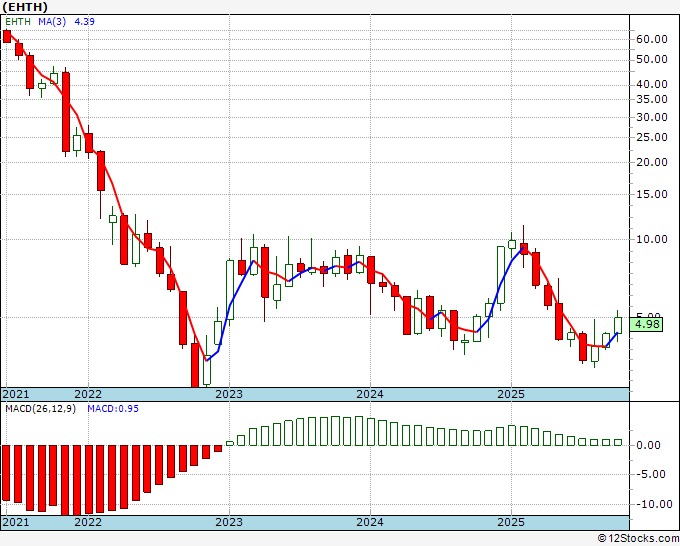The height and width of the screenshot is (546, 680).
Task: Click the 15.00 price axis label
Action: pos(652,194)
